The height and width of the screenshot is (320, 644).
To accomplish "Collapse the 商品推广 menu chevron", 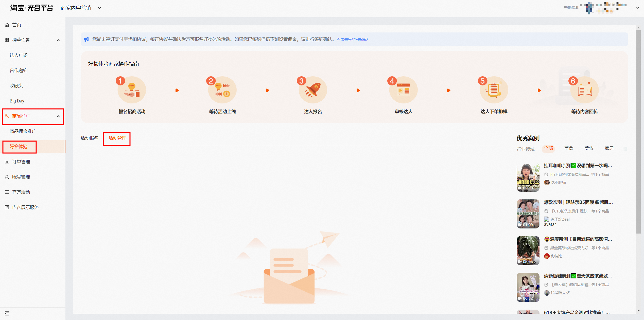I will pyautogui.click(x=58, y=116).
